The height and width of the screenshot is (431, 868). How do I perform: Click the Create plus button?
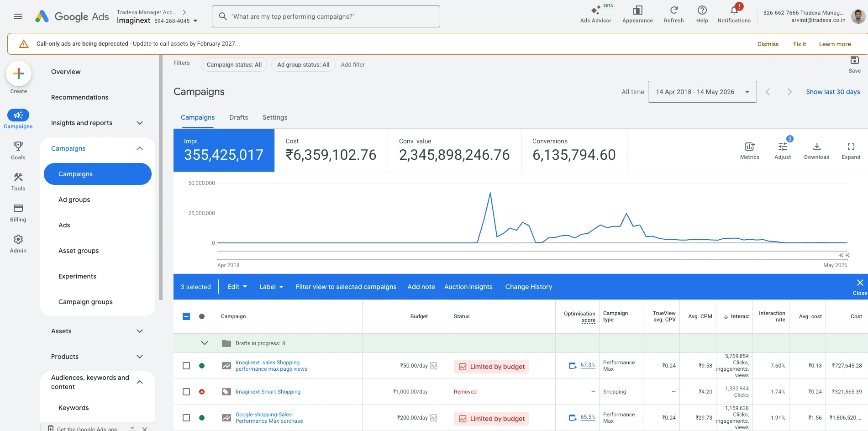coord(19,74)
